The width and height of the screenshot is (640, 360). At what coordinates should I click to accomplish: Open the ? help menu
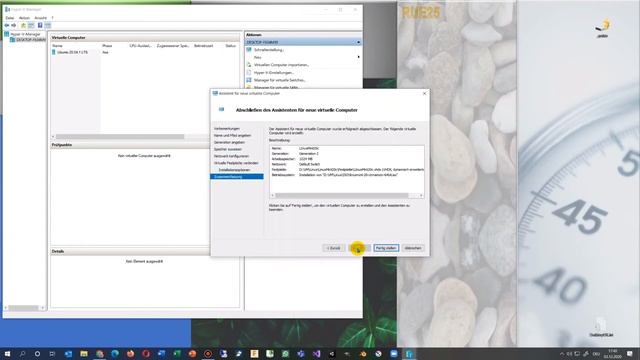point(52,18)
